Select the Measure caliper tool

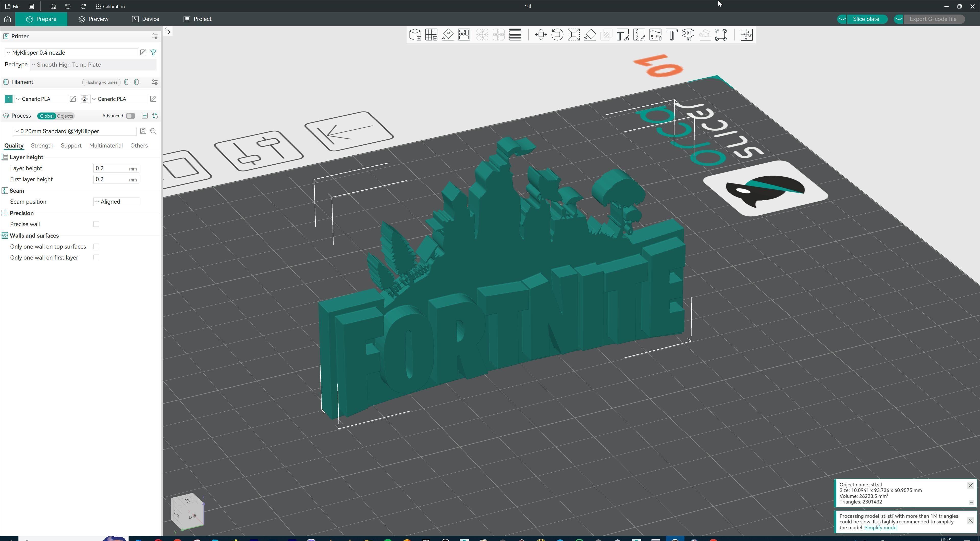688,35
